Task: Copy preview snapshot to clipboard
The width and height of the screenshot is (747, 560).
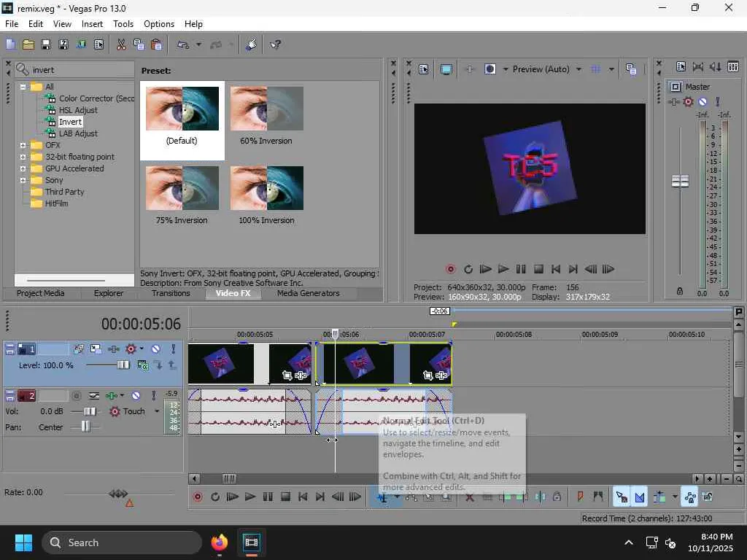Action: pyautogui.click(x=631, y=69)
